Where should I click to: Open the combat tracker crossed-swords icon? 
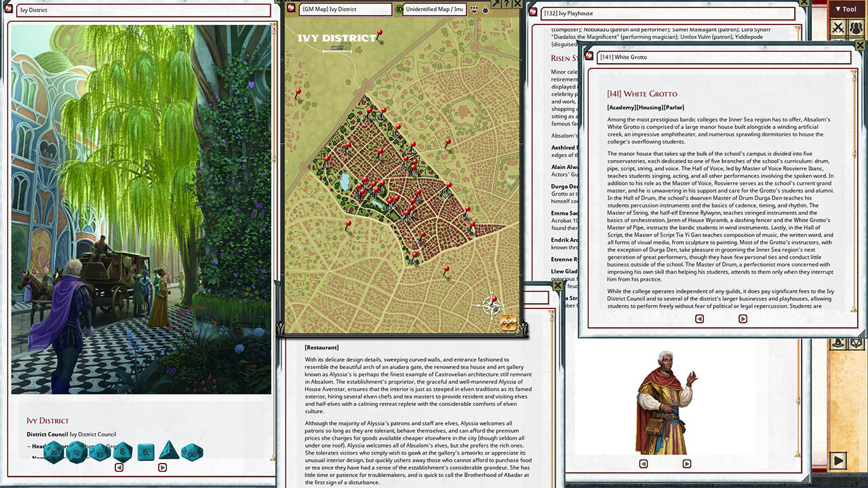(x=839, y=28)
